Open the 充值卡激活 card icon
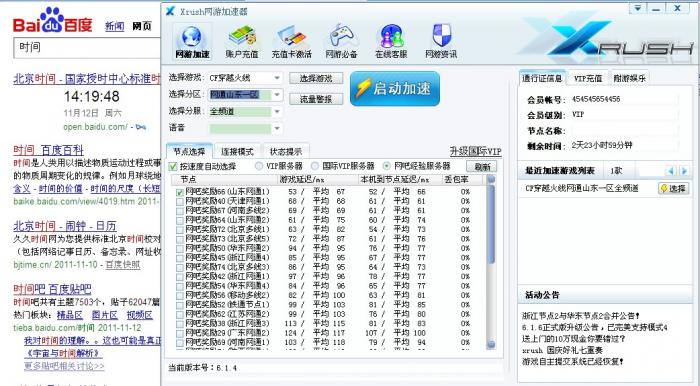Screen dimensions: 700x386 click(292, 42)
